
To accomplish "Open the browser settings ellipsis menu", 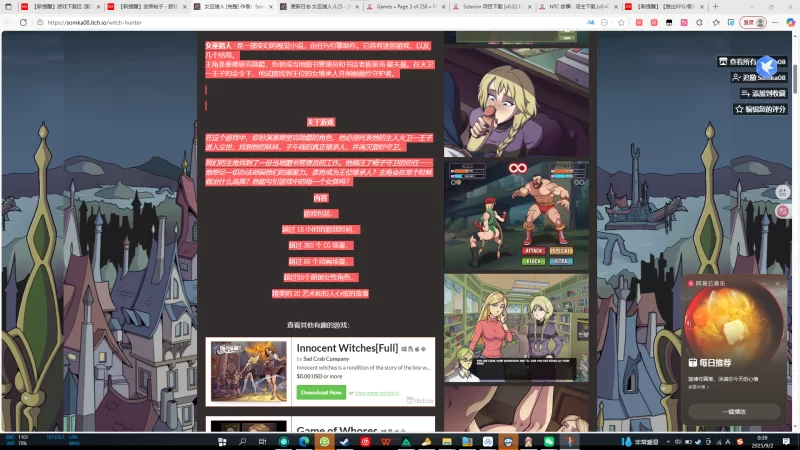I will coord(775,22).
